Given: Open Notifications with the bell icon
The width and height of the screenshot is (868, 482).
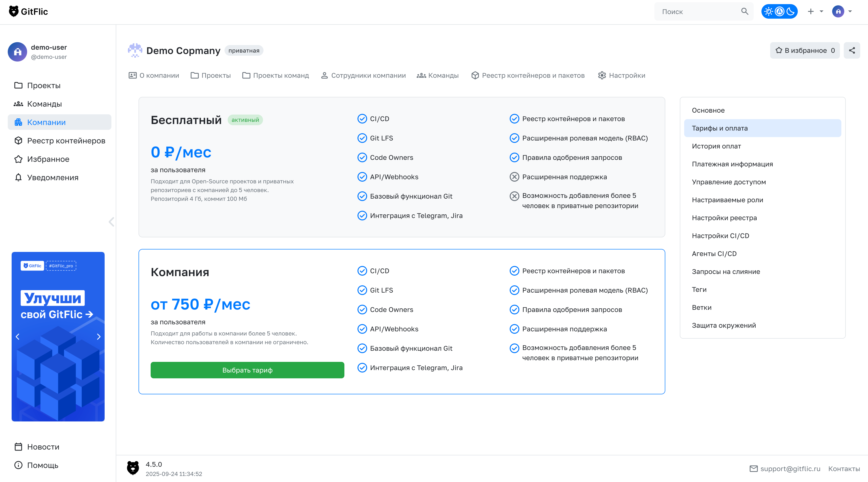Looking at the screenshot, I should pos(19,178).
